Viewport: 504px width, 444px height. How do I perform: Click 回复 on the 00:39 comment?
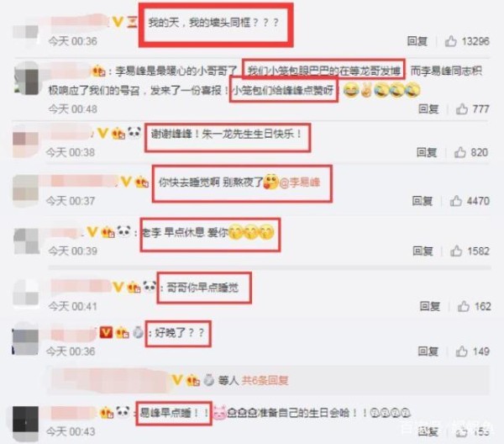coord(423,251)
